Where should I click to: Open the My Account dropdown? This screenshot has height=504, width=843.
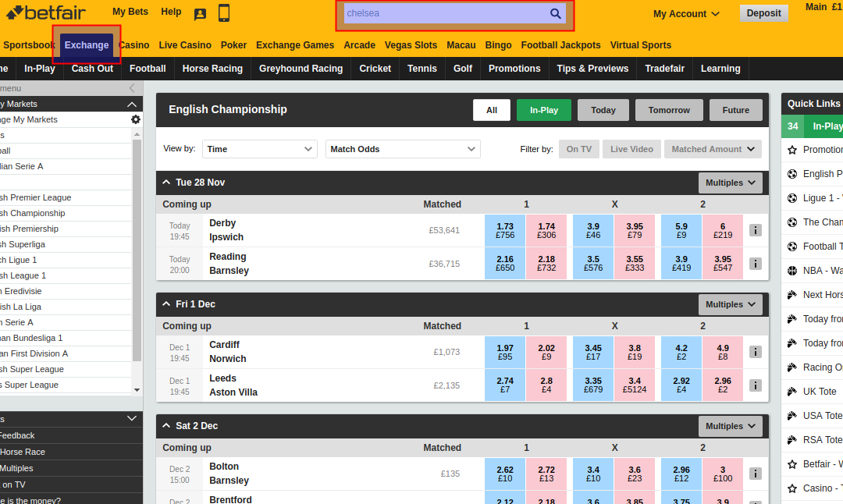click(x=686, y=14)
